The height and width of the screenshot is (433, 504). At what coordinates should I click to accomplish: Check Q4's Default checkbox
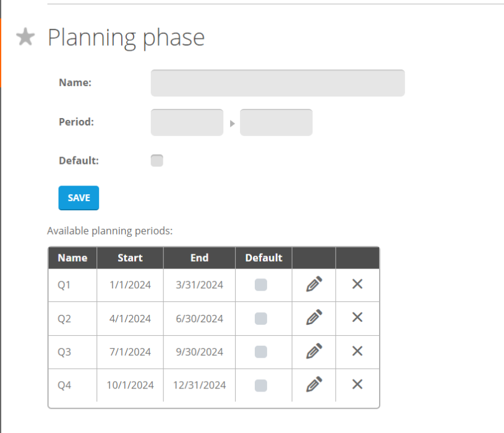(260, 385)
